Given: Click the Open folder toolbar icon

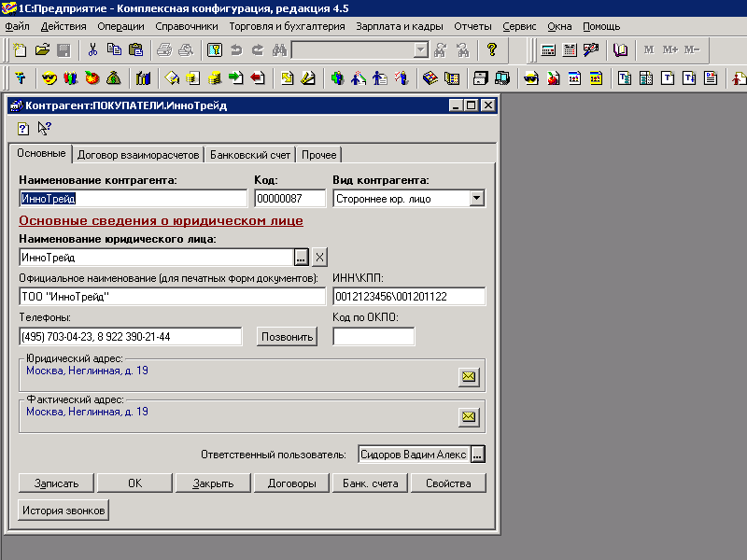Looking at the screenshot, I should click(x=42, y=50).
